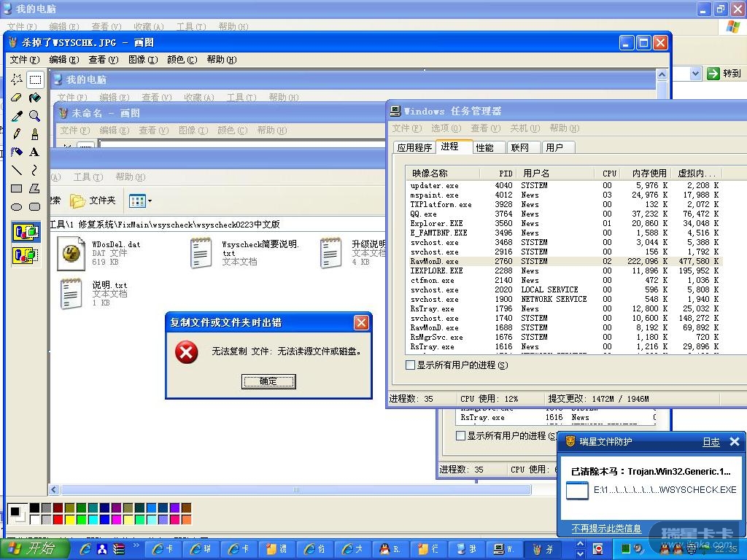Screen dimensions: 747x560
Task: Enable the transparent selection option
Action: tap(26, 255)
